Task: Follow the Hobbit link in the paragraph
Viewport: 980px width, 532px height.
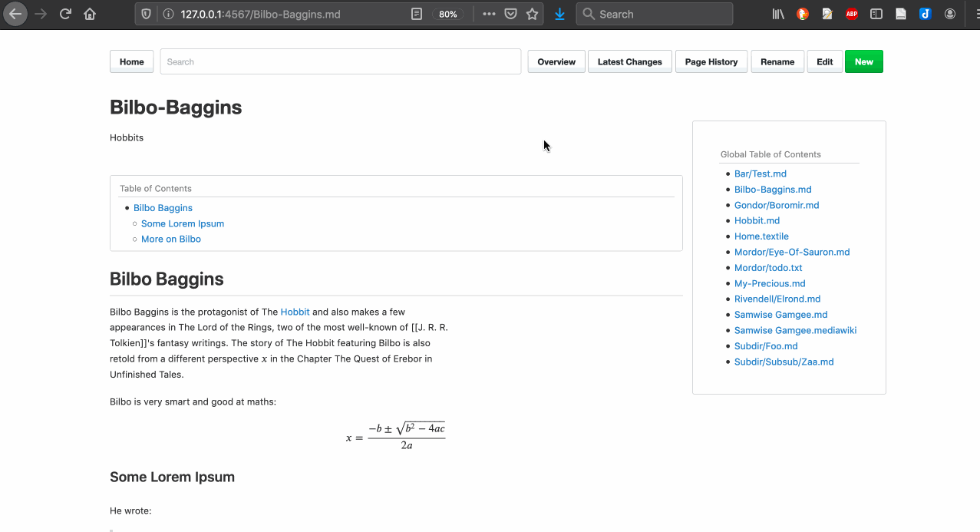Action: 295,312
